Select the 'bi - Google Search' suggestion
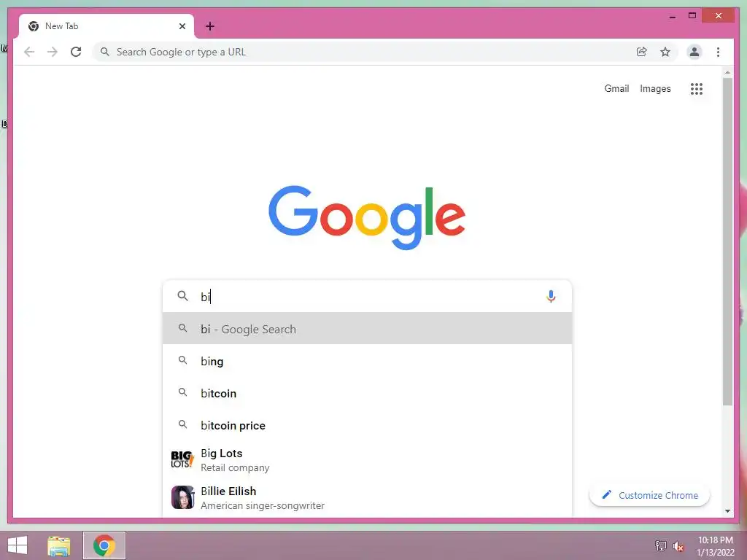The height and width of the screenshot is (560, 747). click(x=367, y=329)
